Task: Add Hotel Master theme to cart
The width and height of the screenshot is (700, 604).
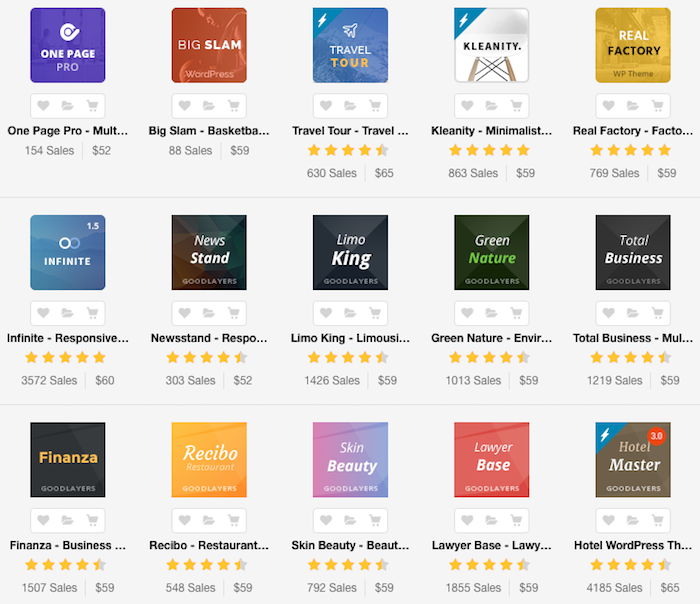Action: click(657, 521)
